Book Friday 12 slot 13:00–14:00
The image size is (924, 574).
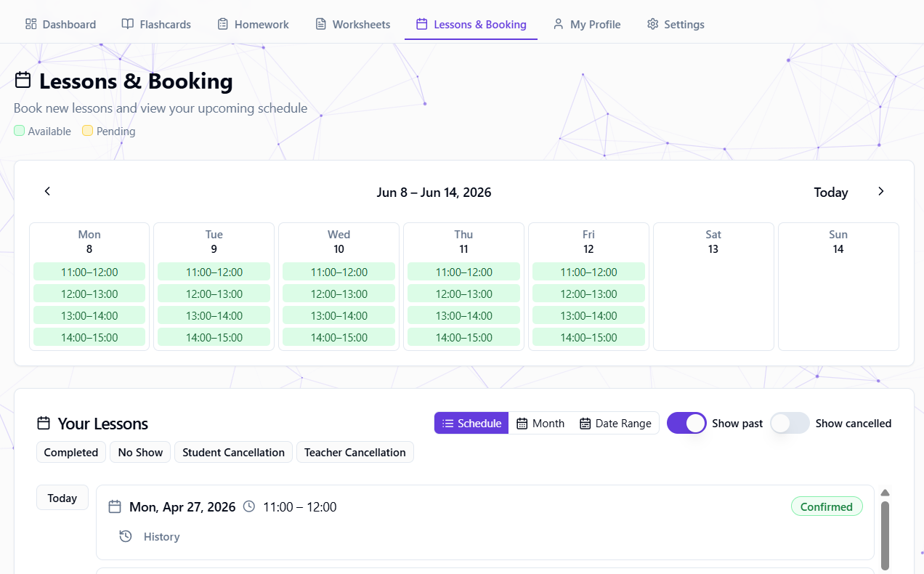(x=588, y=315)
